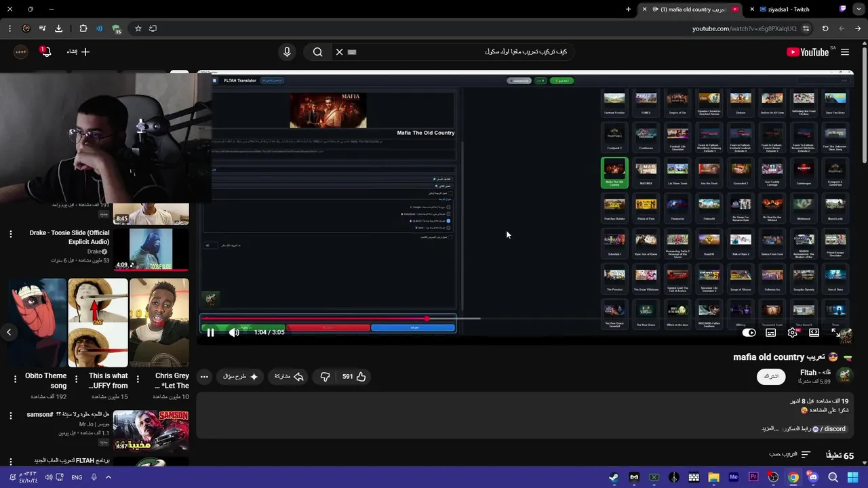Click Windows Start button

pyautogui.click(x=853, y=477)
